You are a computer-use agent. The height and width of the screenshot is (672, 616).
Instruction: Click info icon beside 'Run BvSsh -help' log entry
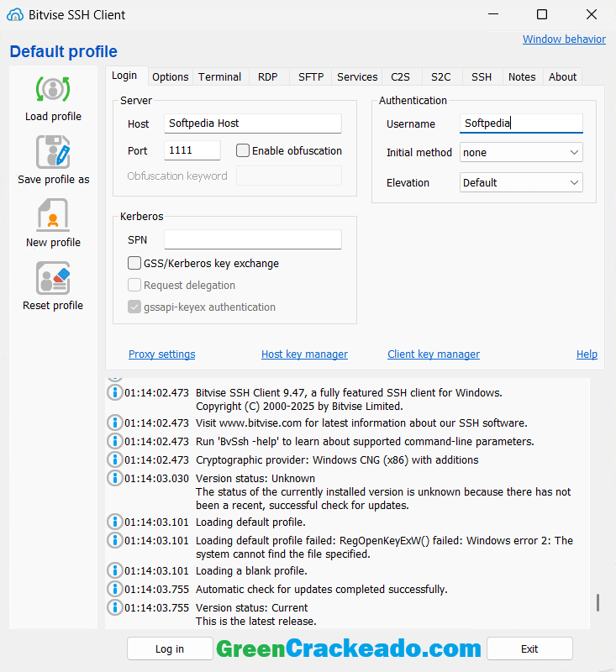(114, 441)
